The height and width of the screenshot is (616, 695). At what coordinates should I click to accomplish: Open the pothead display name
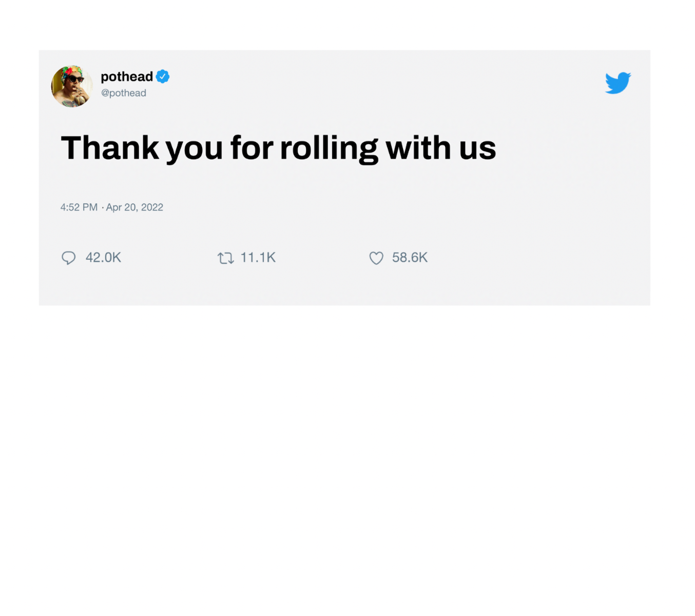point(127,76)
